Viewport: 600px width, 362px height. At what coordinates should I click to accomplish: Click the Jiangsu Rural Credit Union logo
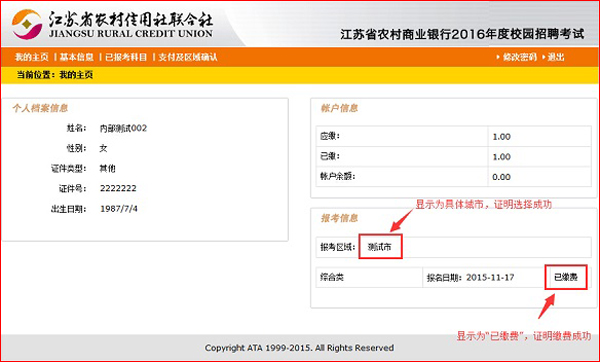click(x=112, y=25)
